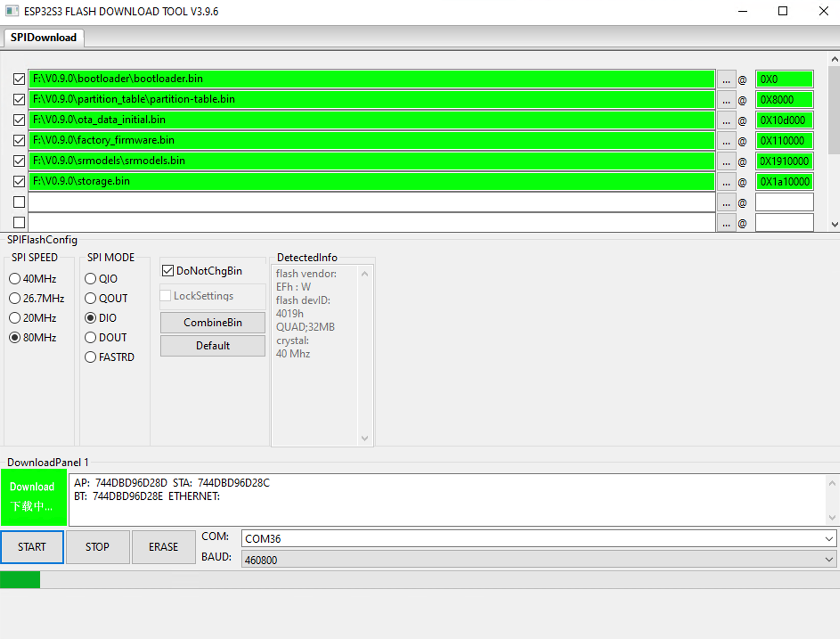Browse for the ota_data_initial.bin file path
Image resolution: width=840 pixels, height=639 pixels.
coord(726,120)
